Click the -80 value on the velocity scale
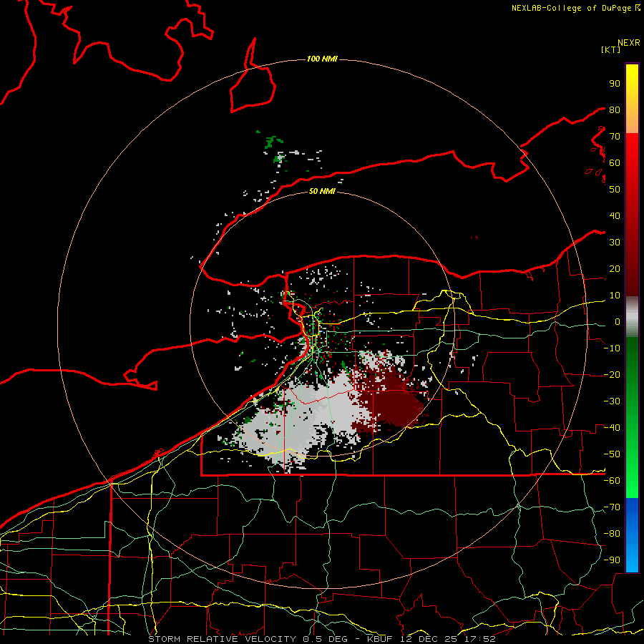 [612, 534]
